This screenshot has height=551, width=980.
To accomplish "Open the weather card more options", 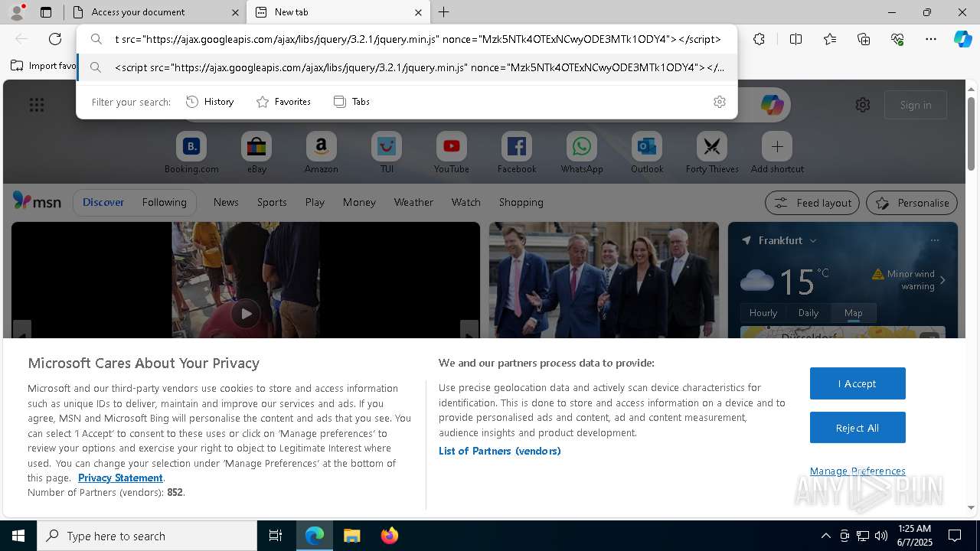I will 934,240.
